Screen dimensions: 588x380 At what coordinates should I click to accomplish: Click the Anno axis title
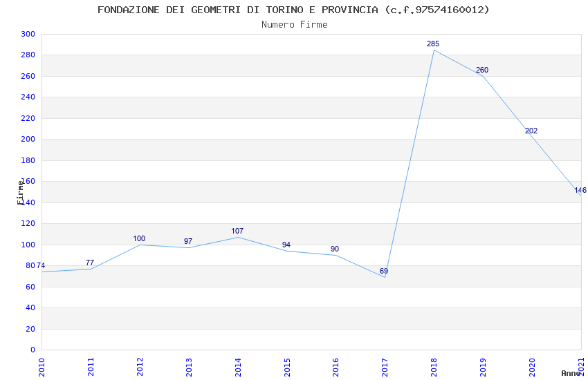(571, 373)
